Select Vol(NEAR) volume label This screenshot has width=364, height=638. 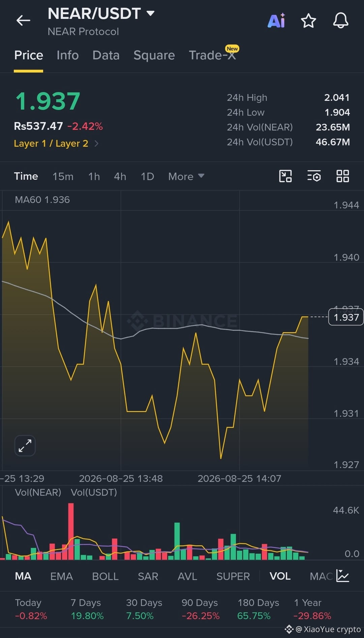pos(38,492)
